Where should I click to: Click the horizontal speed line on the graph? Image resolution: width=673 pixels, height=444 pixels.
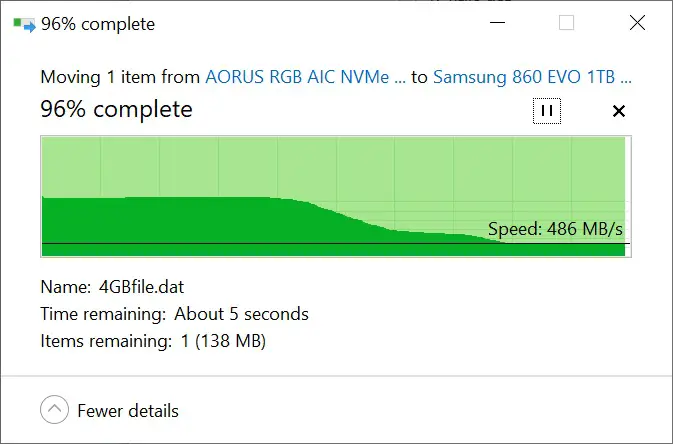coord(336,244)
